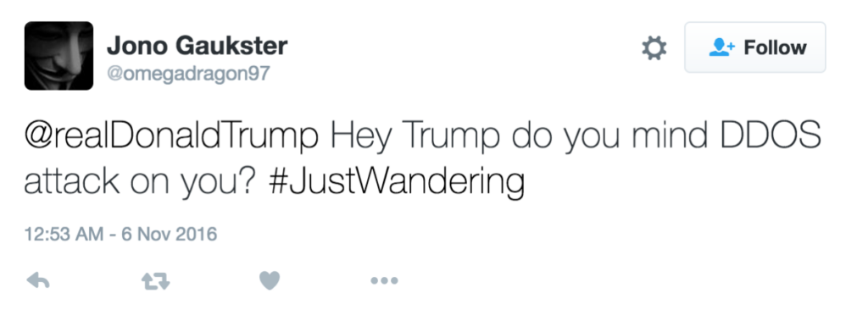The width and height of the screenshot is (868, 310).
Task: Open the Guy Fawkes mask avatar
Action: [58, 55]
